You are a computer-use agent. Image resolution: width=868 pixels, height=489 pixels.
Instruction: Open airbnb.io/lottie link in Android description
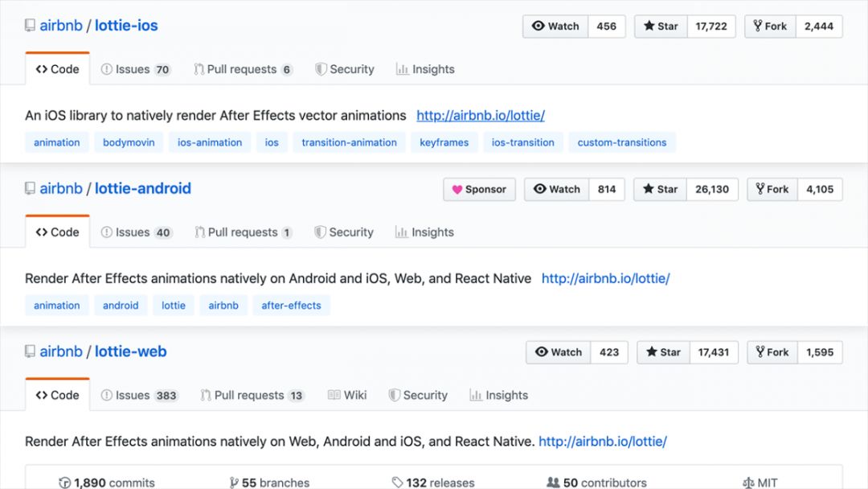click(606, 278)
